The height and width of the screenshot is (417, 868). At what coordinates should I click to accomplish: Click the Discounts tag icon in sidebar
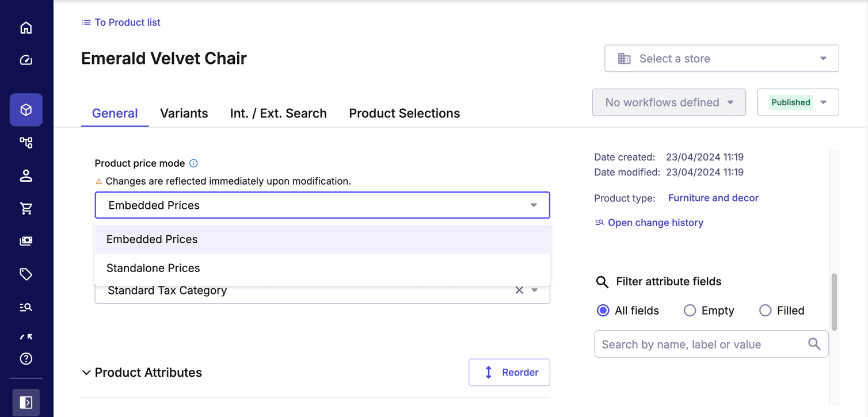click(26, 274)
